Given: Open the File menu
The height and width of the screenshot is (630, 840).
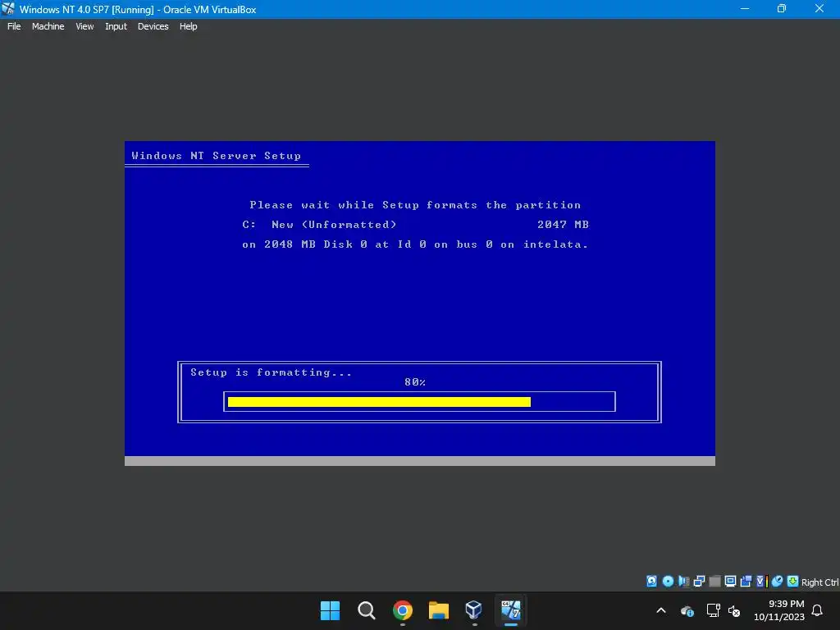Looking at the screenshot, I should point(14,26).
